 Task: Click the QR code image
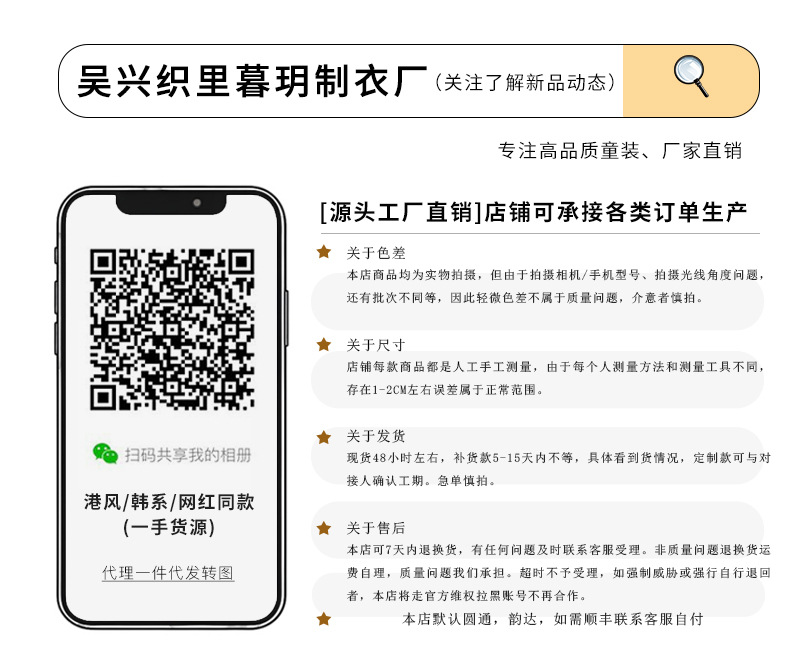172,330
